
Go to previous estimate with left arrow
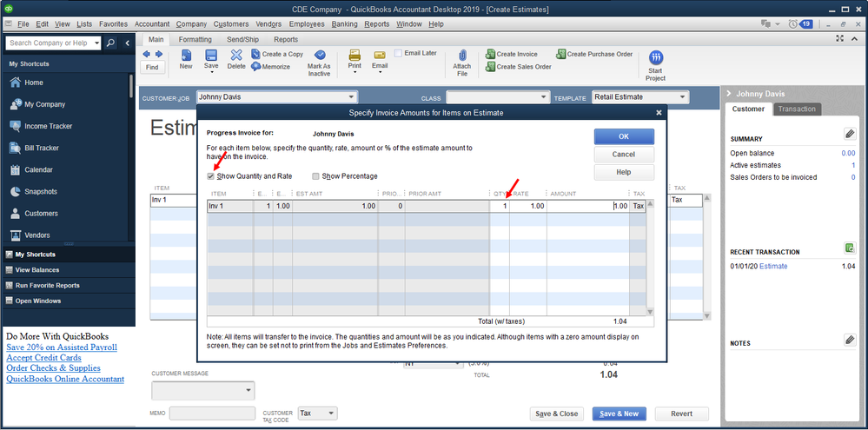click(x=147, y=54)
